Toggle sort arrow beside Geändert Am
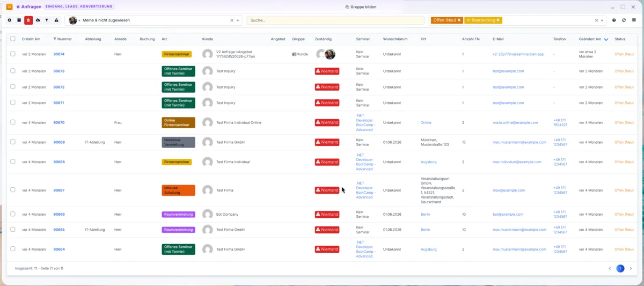The width and height of the screenshot is (644, 286). click(606, 39)
